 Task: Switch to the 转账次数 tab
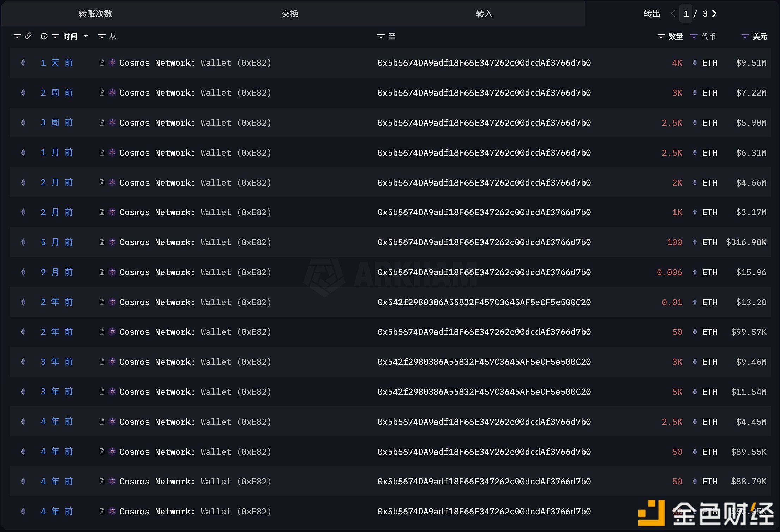pyautogui.click(x=95, y=13)
